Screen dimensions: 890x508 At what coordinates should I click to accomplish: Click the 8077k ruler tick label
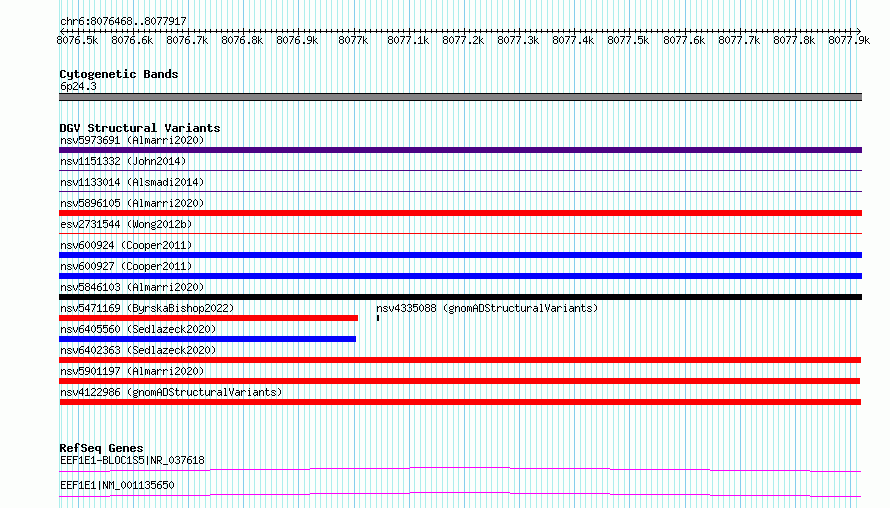pos(353,40)
